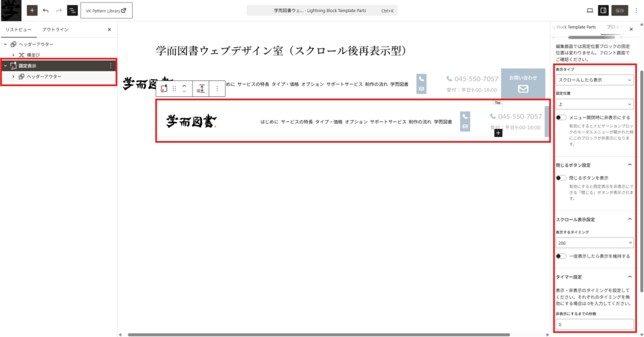
Task: Open the 固定位置 dropdown
Action: pos(594,104)
